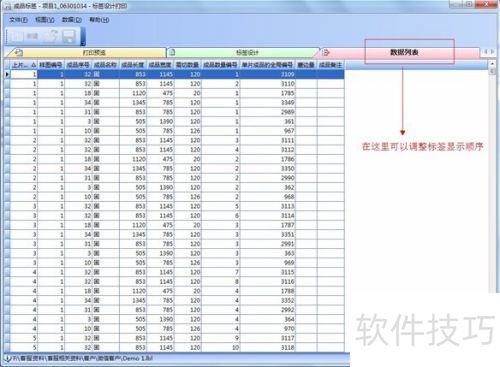Select cell with value 3350

click(x=268, y=168)
